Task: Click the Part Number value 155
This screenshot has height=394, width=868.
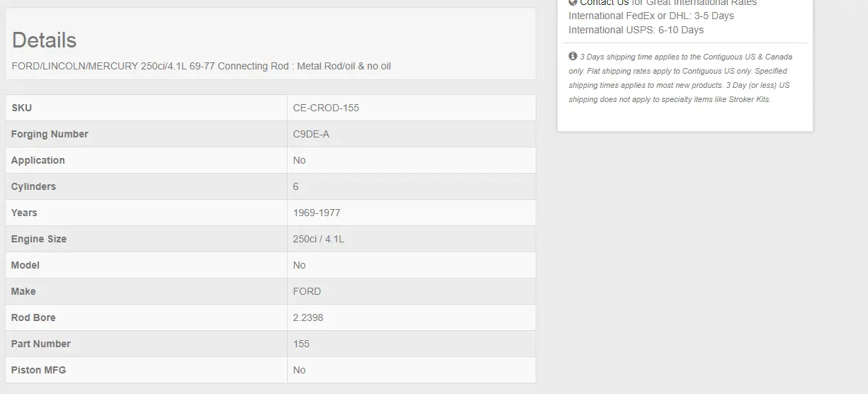Action: click(x=301, y=344)
